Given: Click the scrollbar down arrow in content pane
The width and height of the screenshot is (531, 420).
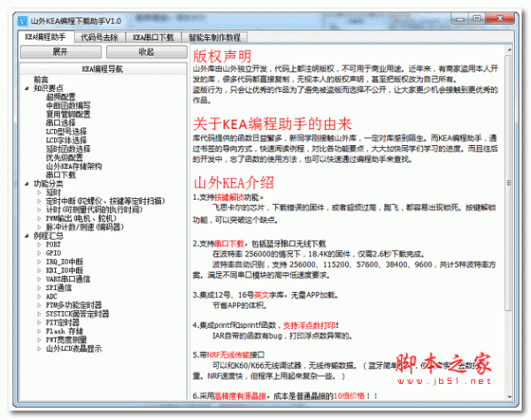Looking at the screenshot, I should (508, 396).
